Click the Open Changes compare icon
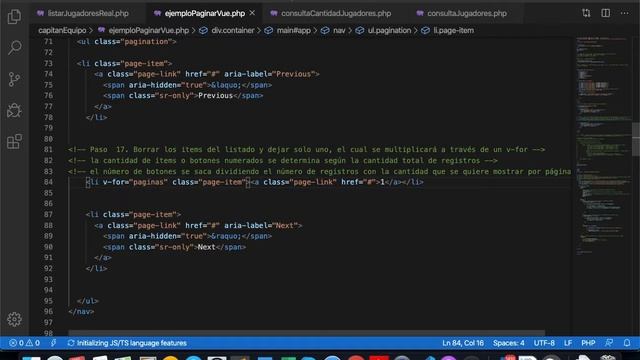Viewport: 640px width, 360px height. [x=586, y=13]
